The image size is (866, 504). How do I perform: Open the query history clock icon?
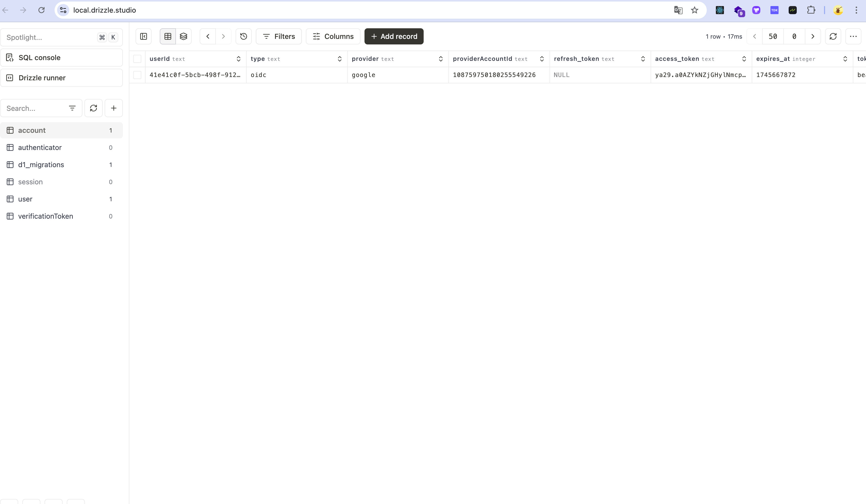coord(244,36)
